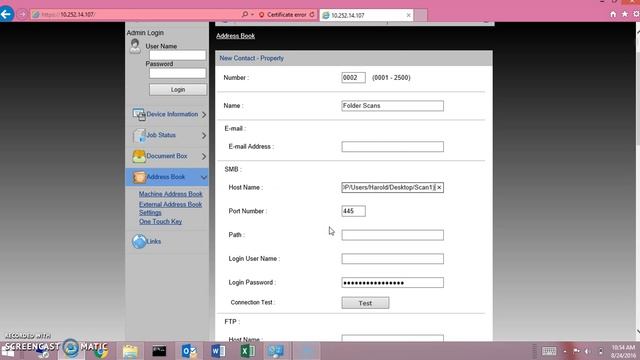Click the browser forward arrow

(x=22, y=14)
